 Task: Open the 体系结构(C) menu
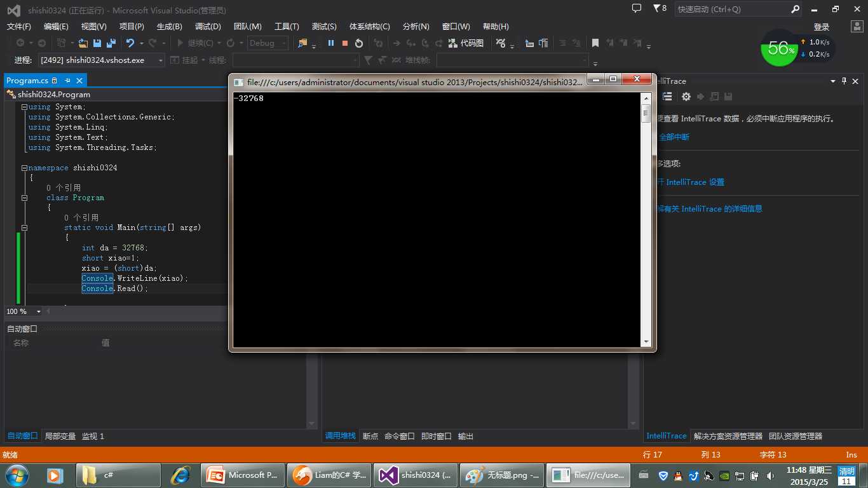point(370,26)
